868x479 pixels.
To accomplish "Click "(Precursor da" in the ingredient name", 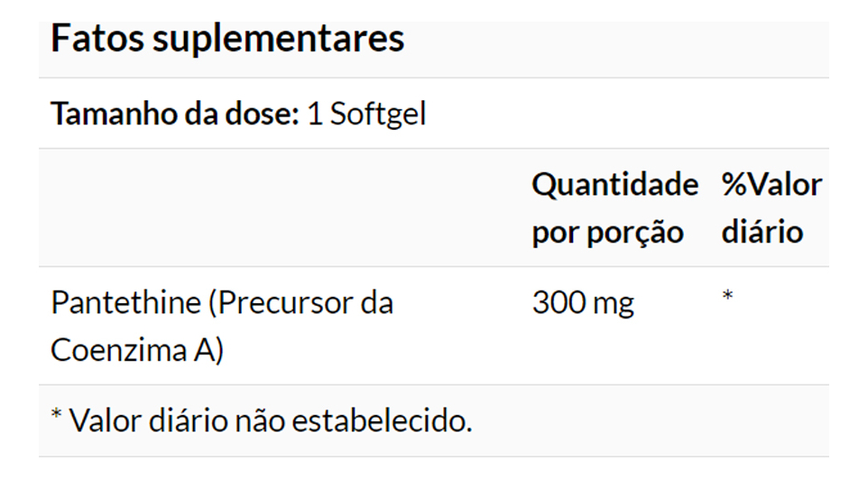I will pyautogui.click(x=301, y=302).
